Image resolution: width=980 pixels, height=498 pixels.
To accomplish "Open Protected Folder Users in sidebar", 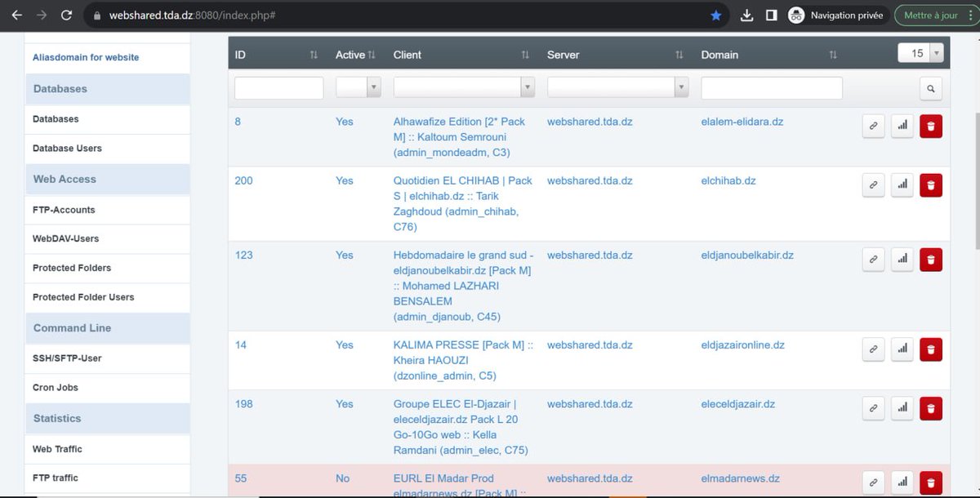I will (83, 297).
